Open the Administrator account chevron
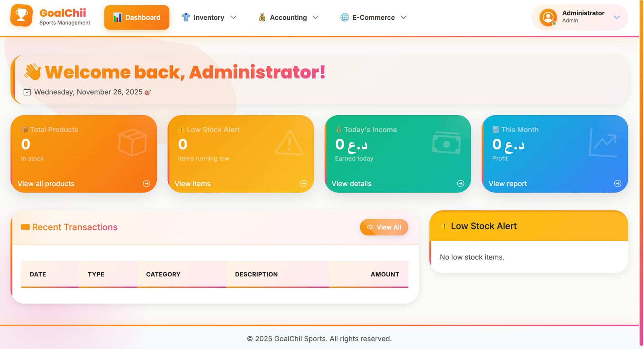 pyautogui.click(x=617, y=17)
